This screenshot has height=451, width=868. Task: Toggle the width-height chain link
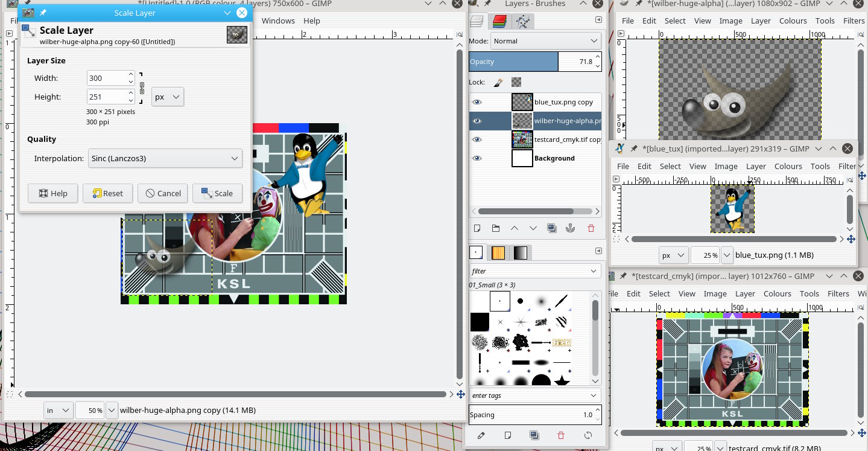tap(142, 88)
